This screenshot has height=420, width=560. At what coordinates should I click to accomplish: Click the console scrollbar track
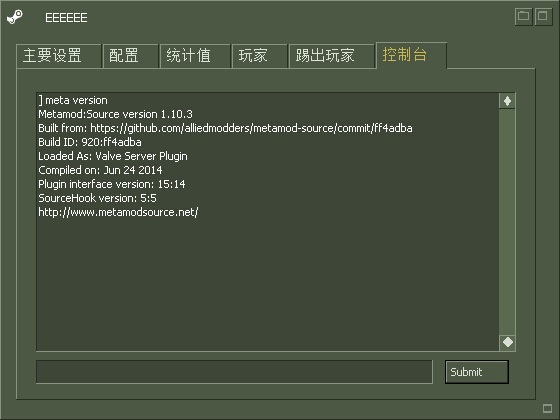pyautogui.click(x=507, y=222)
